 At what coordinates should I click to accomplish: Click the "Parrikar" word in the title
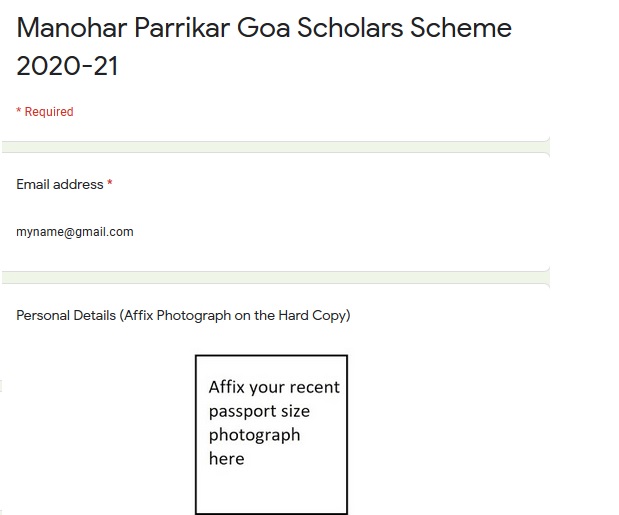tap(182, 28)
